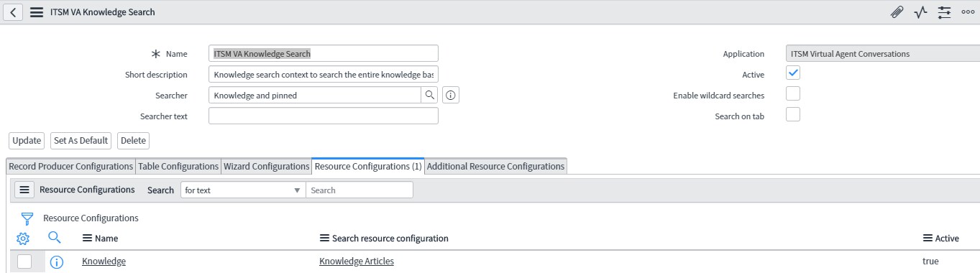Open the more options ellipsis icon
Viewport: 980px width, 273px height.
(968, 12)
